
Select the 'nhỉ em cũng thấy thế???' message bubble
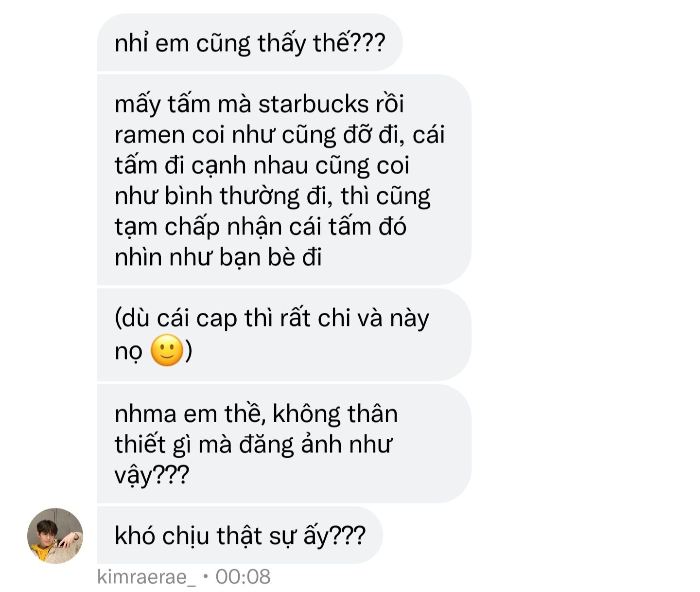[250, 43]
